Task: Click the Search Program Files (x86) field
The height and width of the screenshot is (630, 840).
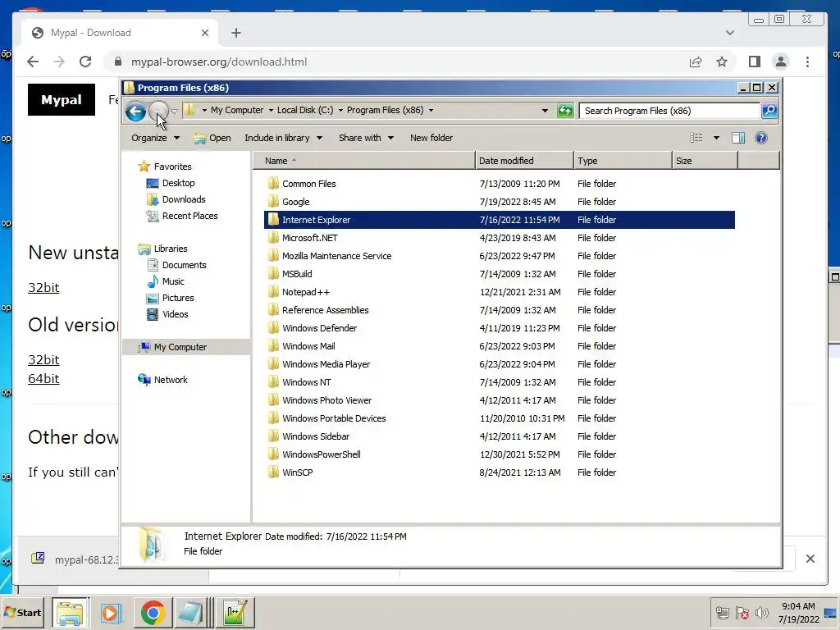Action: 669,111
